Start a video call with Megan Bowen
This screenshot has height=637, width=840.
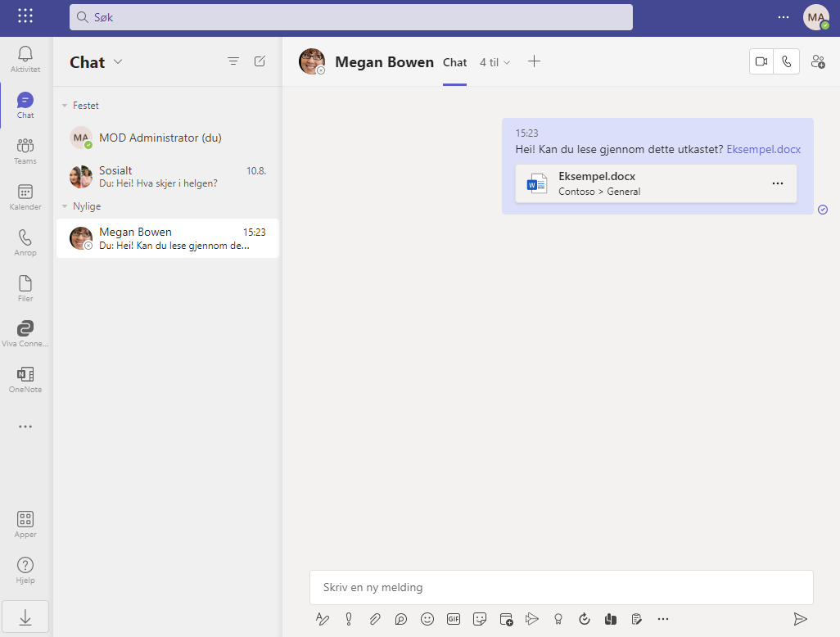tap(761, 62)
